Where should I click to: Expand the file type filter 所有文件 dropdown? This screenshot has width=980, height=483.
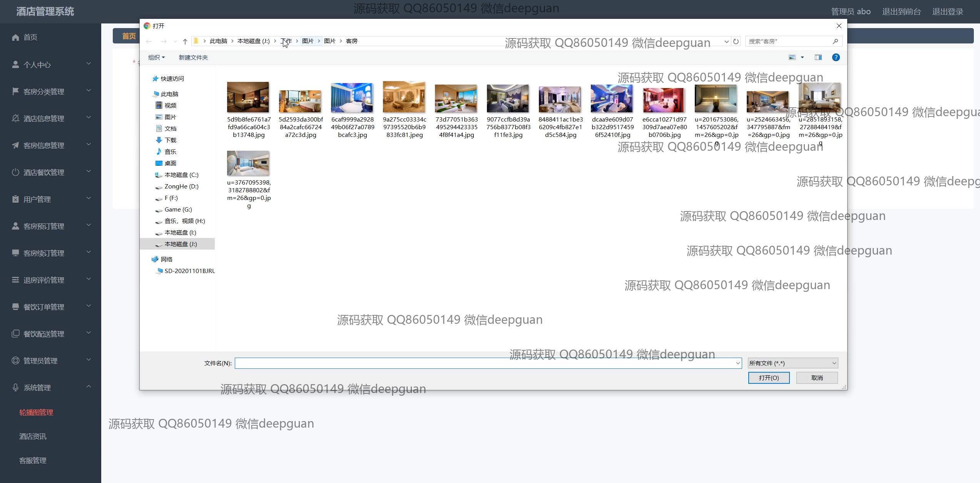[x=793, y=363]
